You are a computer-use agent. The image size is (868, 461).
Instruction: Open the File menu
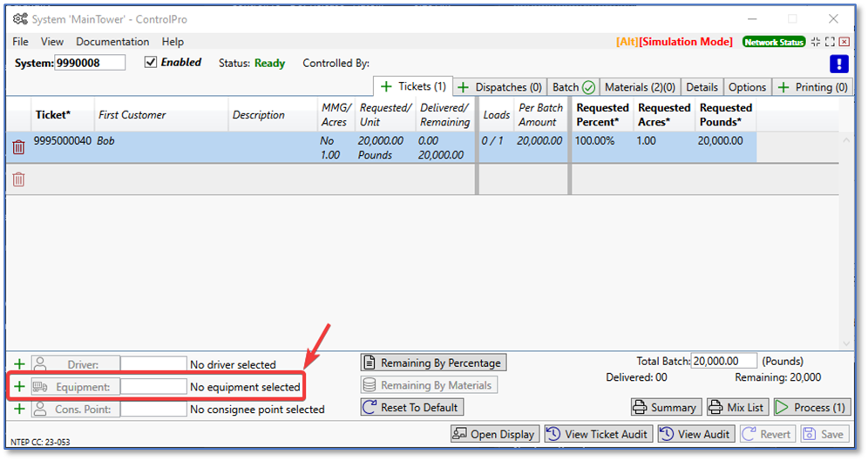click(x=21, y=42)
